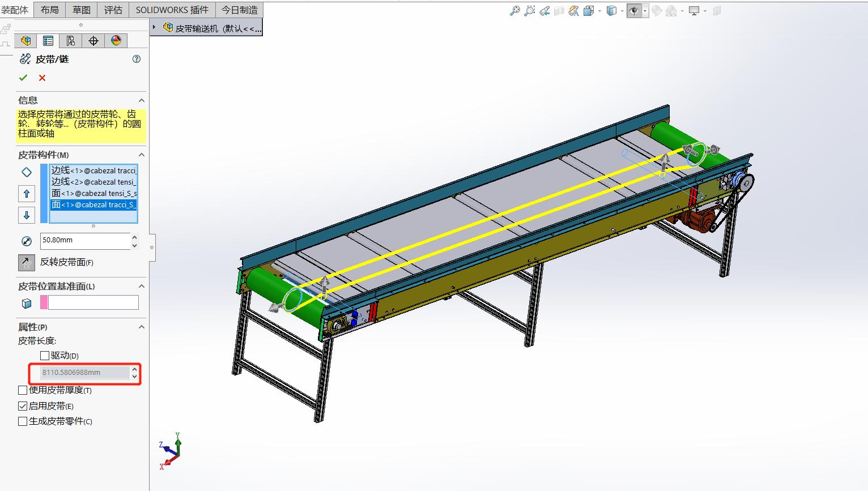
Task: Open the 今日制造 tab
Action: 240,10
